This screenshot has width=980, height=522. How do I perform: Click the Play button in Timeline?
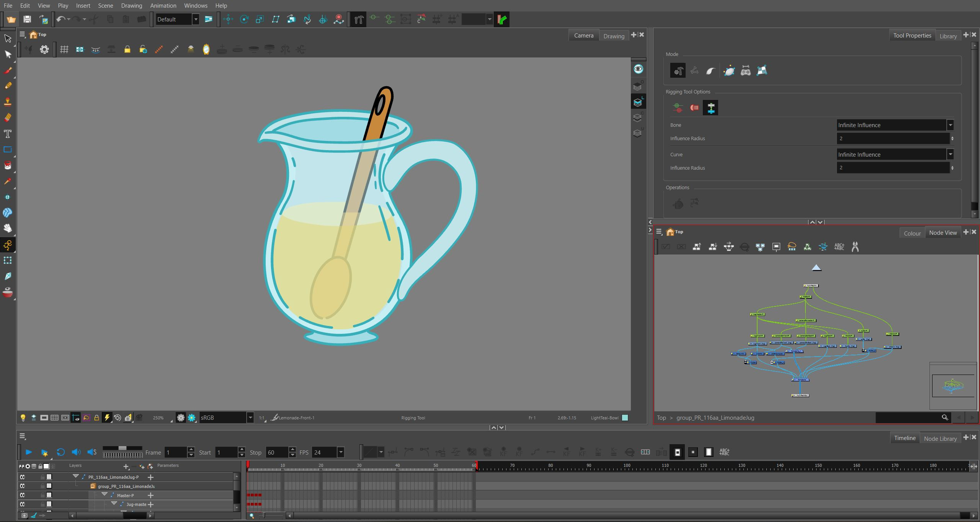click(x=28, y=452)
